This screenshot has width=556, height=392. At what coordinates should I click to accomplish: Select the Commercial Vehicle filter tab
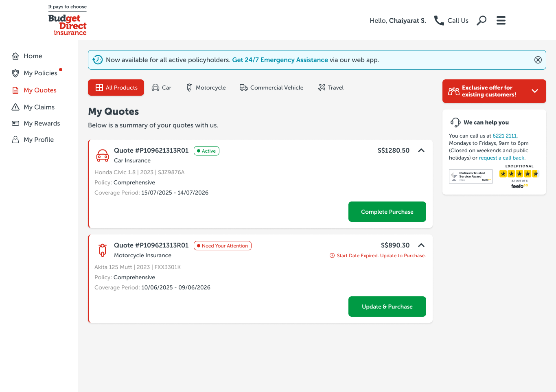point(271,88)
